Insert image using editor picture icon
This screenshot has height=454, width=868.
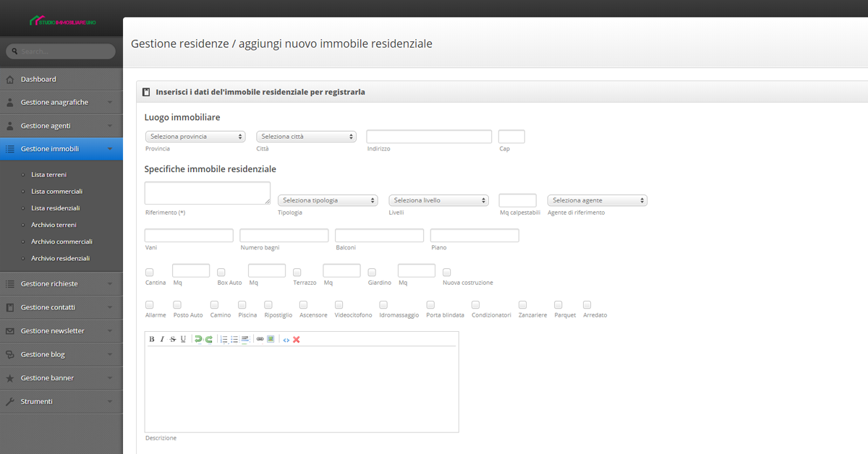point(271,339)
